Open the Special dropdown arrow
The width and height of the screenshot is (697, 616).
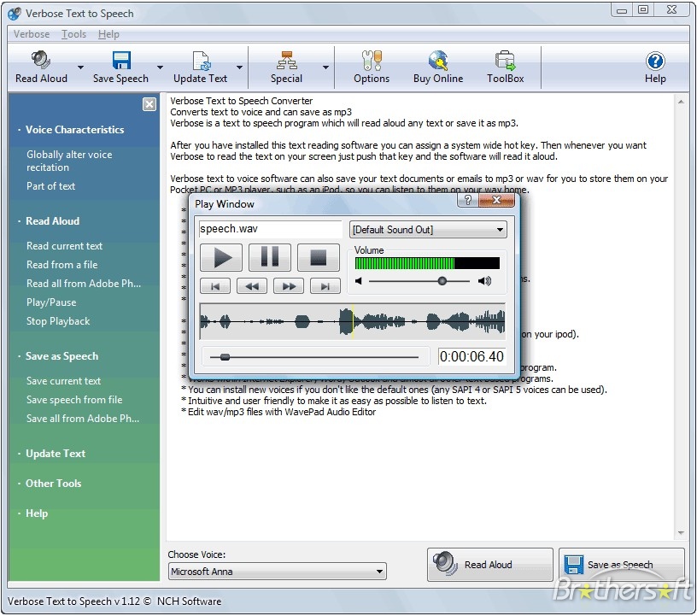(x=325, y=67)
